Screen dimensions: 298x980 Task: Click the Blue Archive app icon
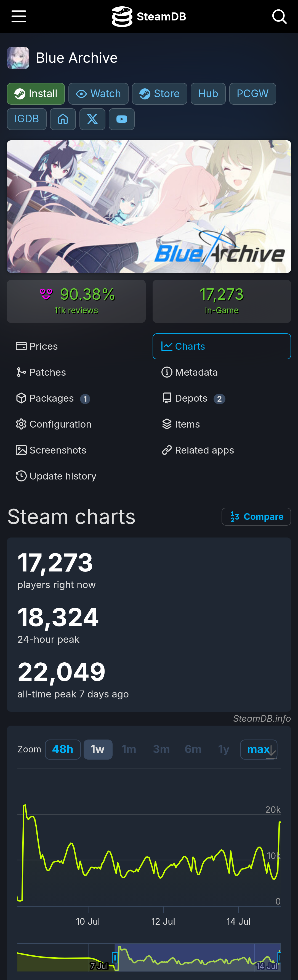[x=18, y=58]
